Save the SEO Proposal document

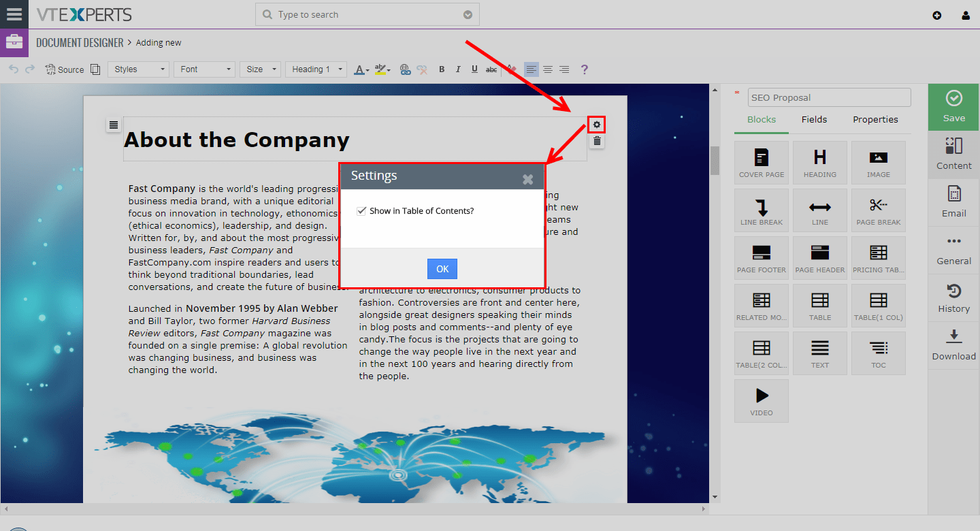pos(953,107)
